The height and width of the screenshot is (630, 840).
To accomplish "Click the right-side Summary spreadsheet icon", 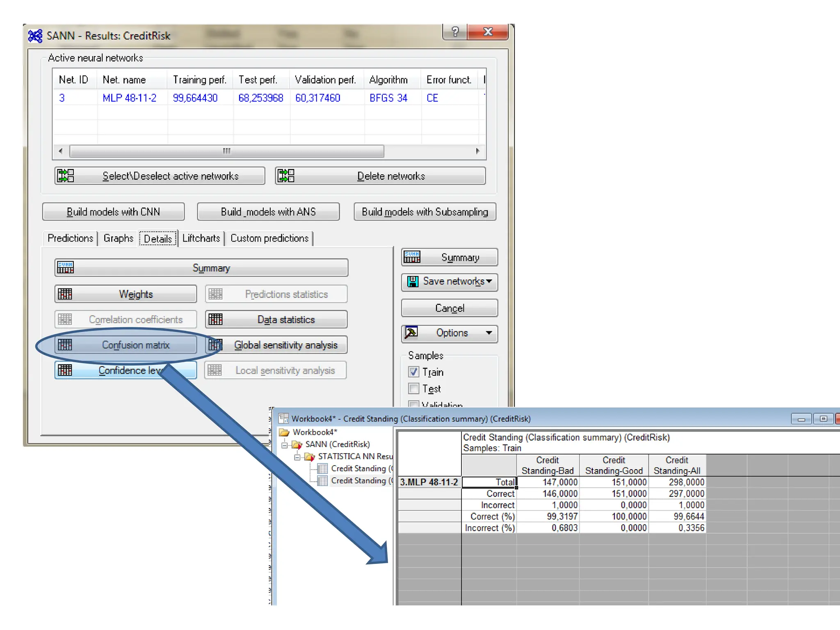I will pos(412,257).
